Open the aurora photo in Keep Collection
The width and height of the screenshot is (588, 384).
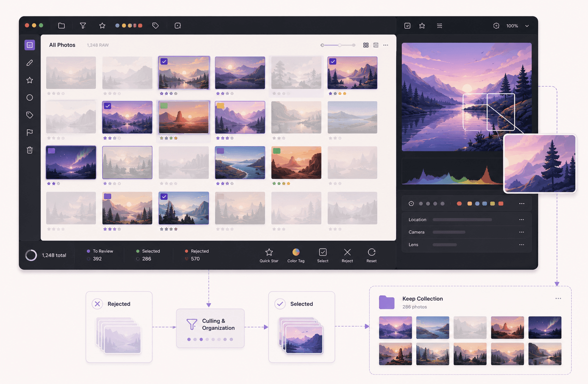(x=544, y=328)
